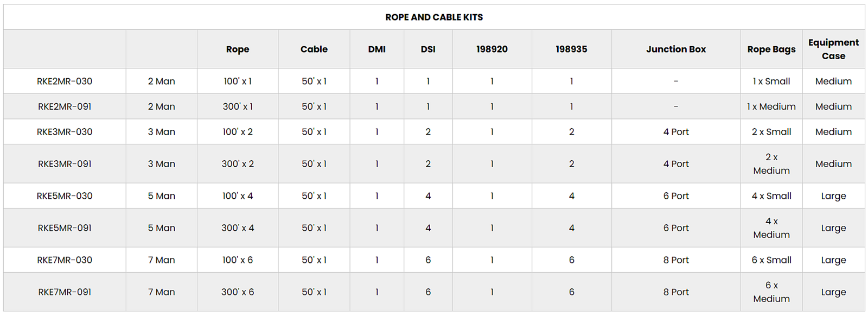
Task: Click the 2 x Small rope bags cell
Action: click(771, 132)
